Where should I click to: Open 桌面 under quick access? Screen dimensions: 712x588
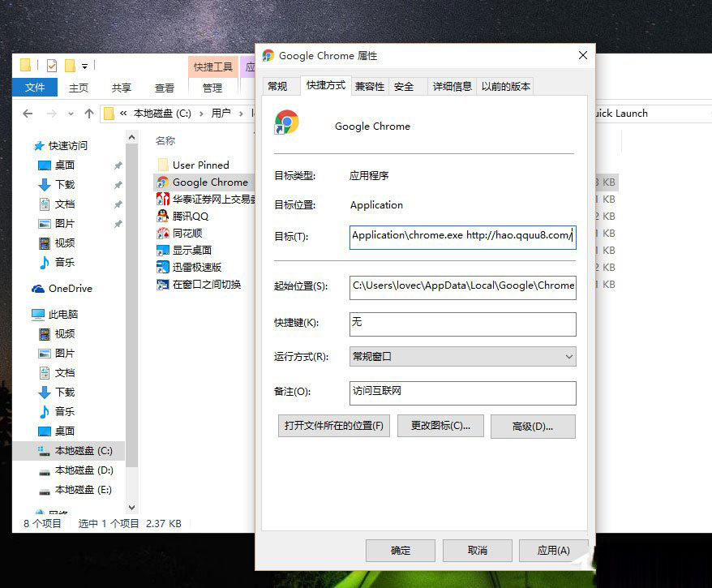point(56,165)
